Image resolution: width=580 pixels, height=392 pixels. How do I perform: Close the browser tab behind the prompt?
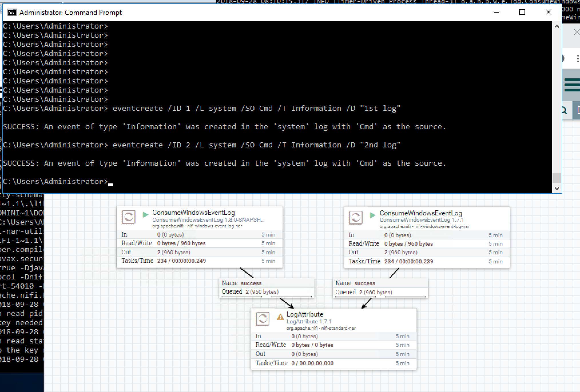coord(577,32)
